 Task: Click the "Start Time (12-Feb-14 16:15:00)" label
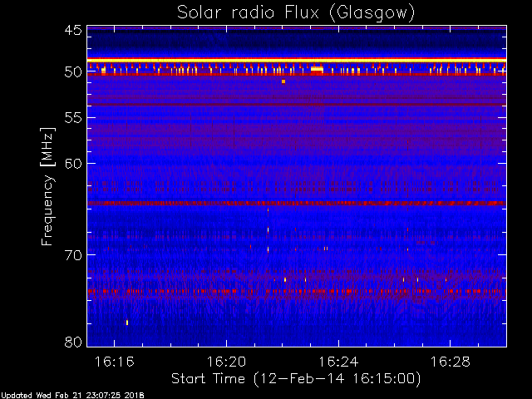coord(296,379)
